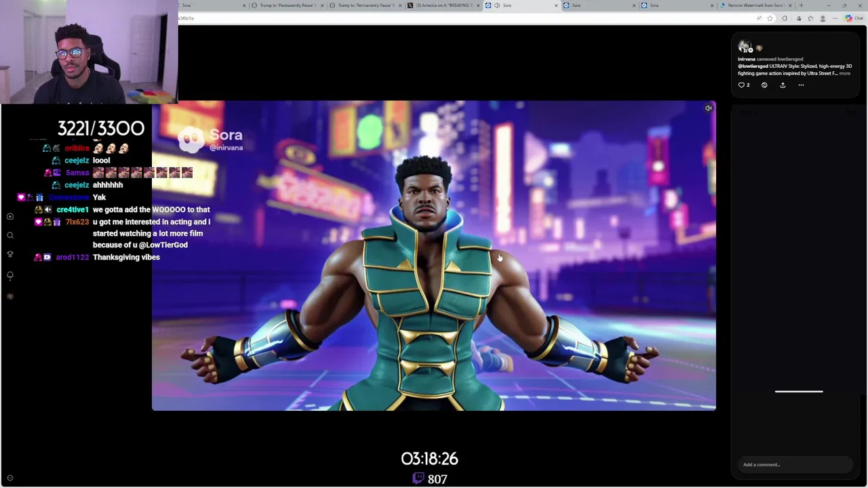Click the browser extensions icon in toolbar

click(785, 18)
